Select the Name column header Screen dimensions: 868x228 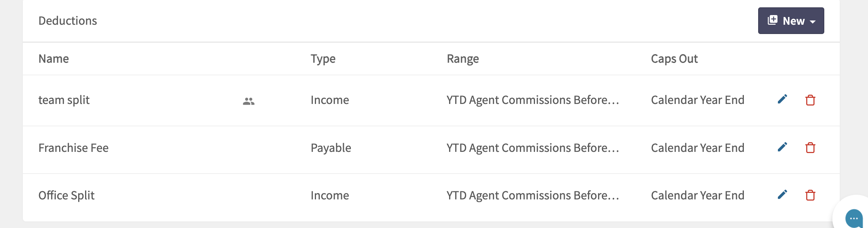54,59
